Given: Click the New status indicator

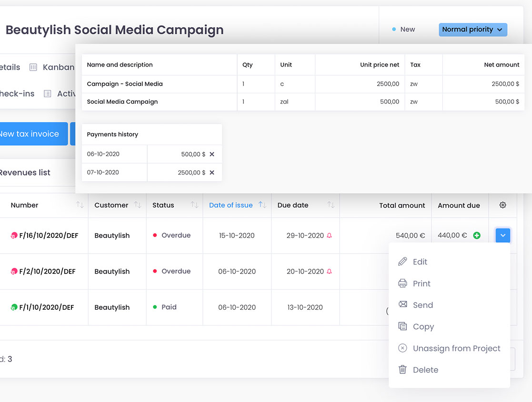Looking at the screenshot, I should point(403,29).
